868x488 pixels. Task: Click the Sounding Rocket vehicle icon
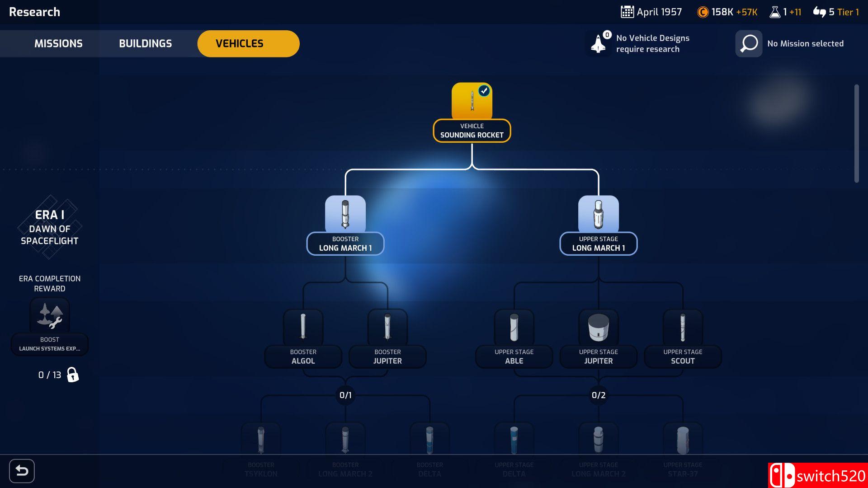coord(472,101)
